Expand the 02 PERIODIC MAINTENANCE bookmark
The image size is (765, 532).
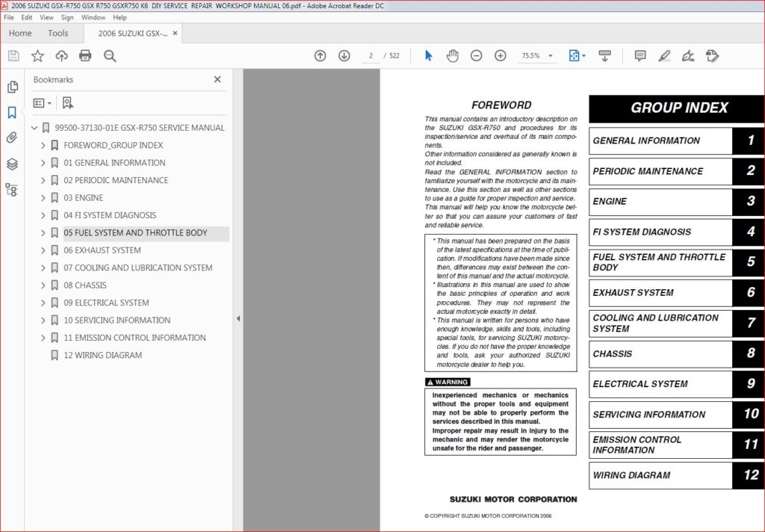click(x=43, y=181)
